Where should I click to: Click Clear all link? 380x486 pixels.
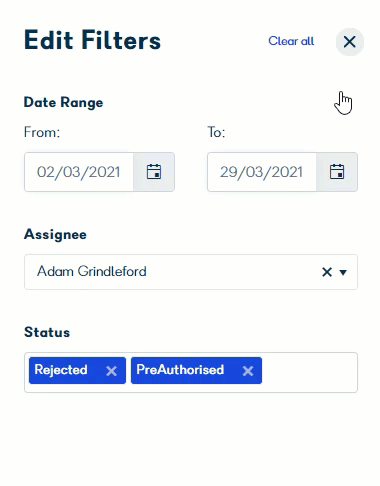[x=291, y=41]
